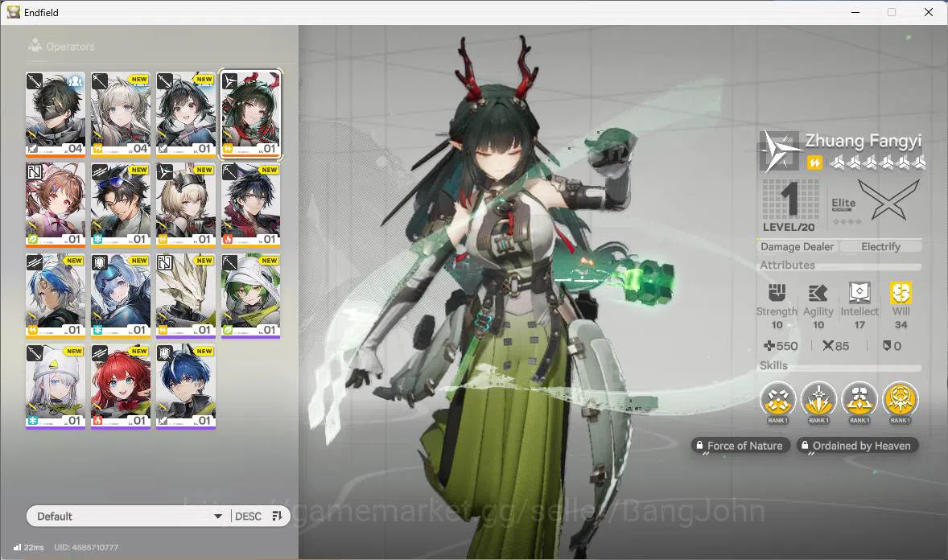Open the first skill icon
This screenshot has height=560, width=948.
click(777, 399)
